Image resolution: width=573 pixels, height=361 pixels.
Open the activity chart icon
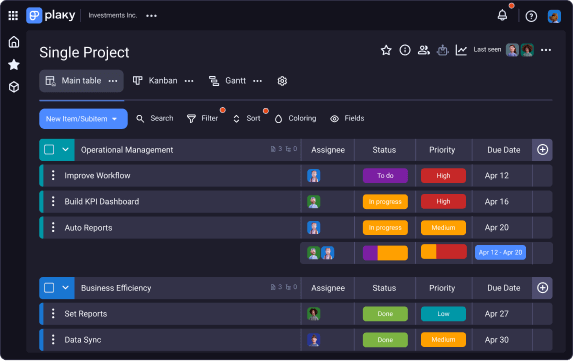(461, 50)
